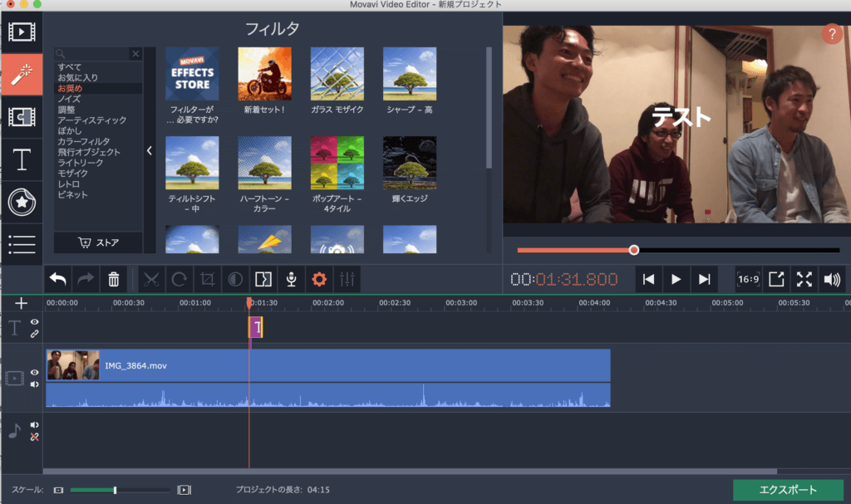
Task: Select the ノイズ category
Action: (69, 99)
